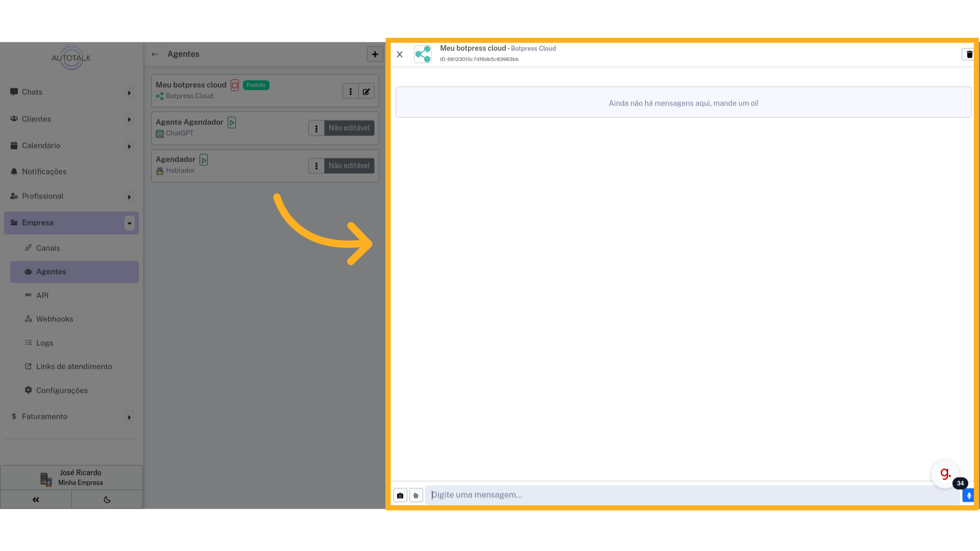Open options menu for Agente Agendador

coord(316,129)
